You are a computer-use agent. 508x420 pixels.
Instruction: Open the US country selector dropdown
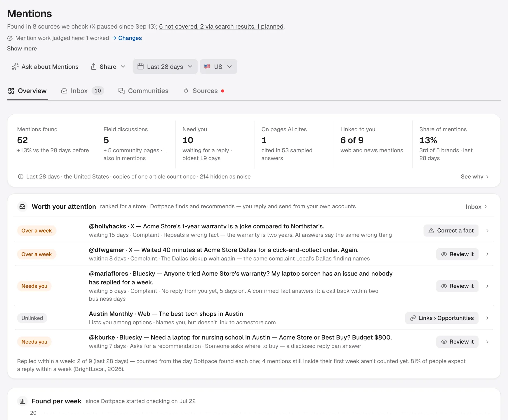[218, 66]
